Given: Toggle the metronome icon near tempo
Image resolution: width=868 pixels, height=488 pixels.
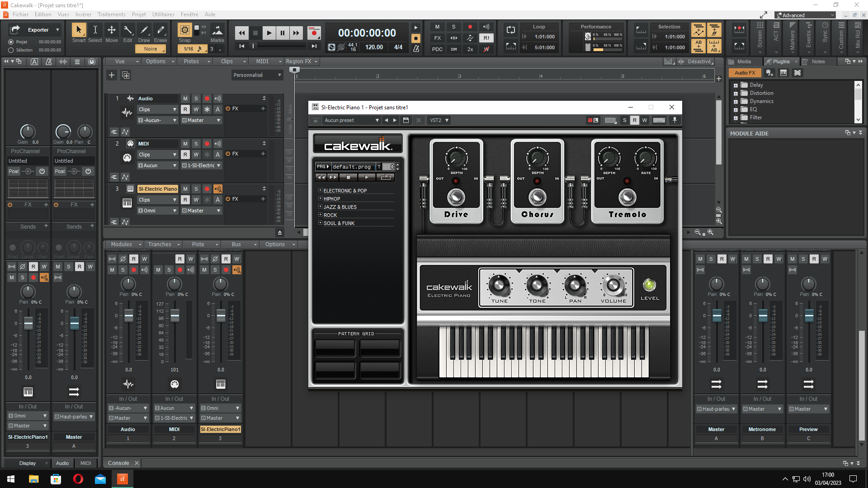Looking at the screenshot, I should coord(416,48).
